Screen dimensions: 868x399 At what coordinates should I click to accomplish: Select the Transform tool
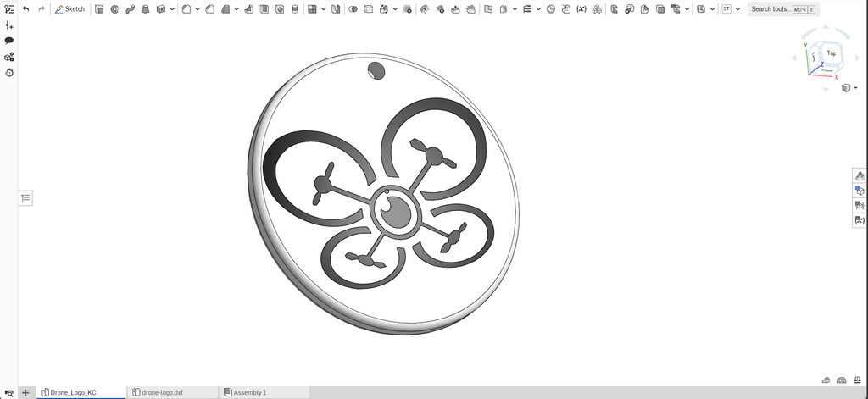pyautogui.click(x=384, y=8)
